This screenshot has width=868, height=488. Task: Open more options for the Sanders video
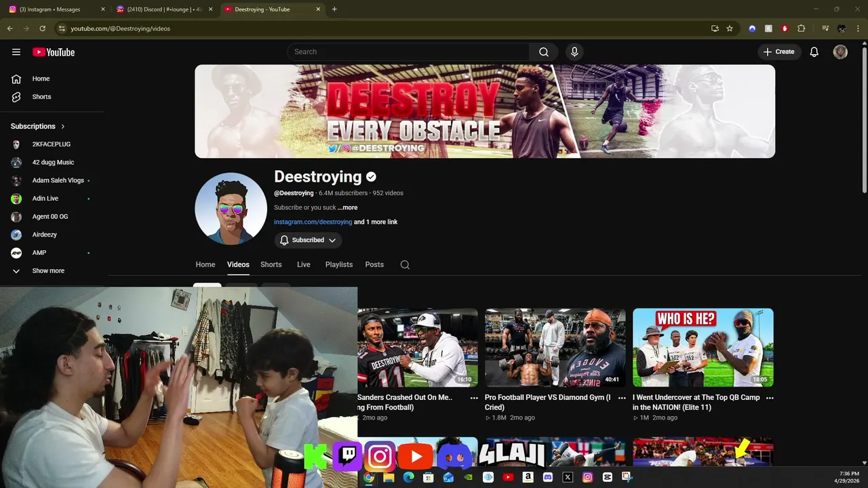(474, 399)
